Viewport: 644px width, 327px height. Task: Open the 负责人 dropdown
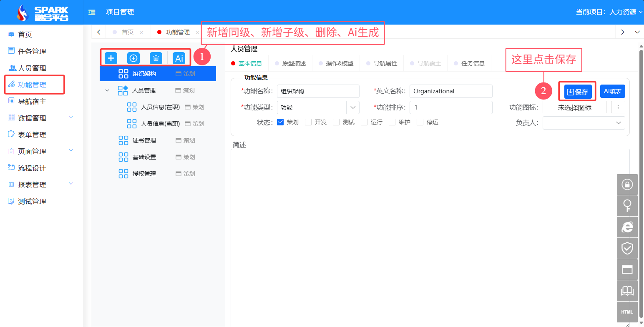(619, 123)
